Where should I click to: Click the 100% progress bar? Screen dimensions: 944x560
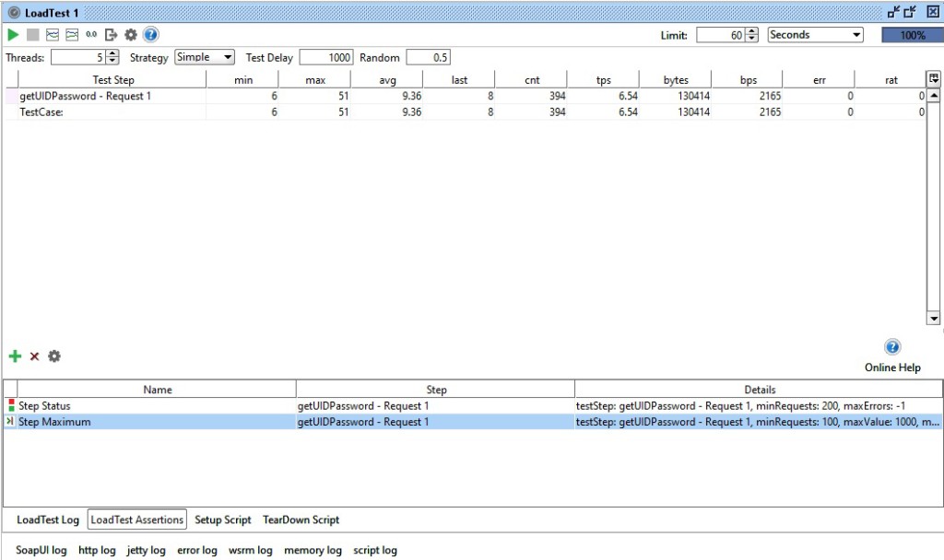[x=912, y=35]
